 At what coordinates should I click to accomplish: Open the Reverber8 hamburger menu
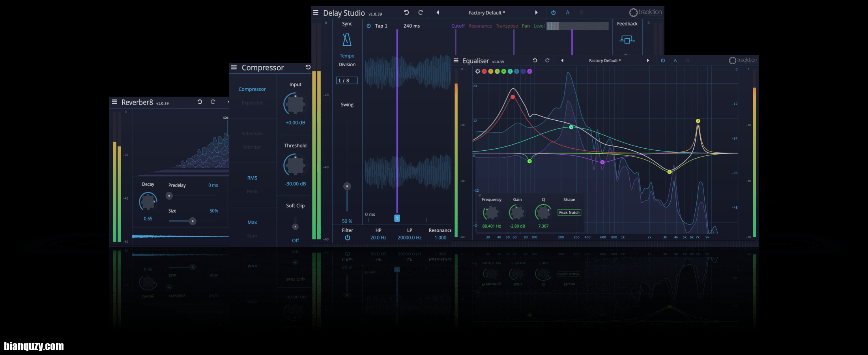(114, 102)
